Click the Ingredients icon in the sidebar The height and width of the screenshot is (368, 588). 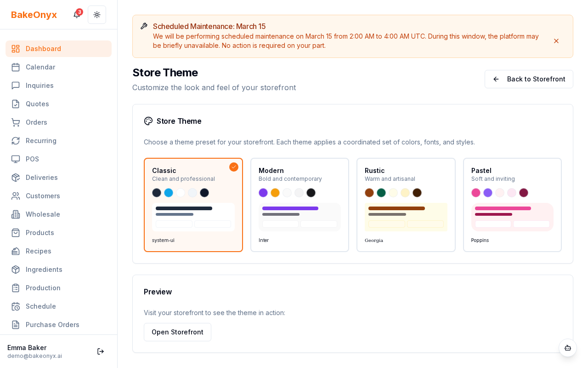click(16, 270)
